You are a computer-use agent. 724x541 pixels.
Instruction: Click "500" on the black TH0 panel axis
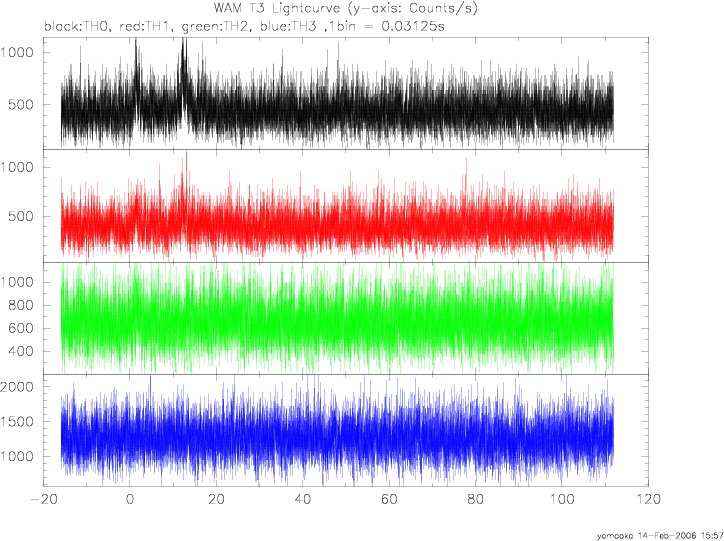(21, 105)
